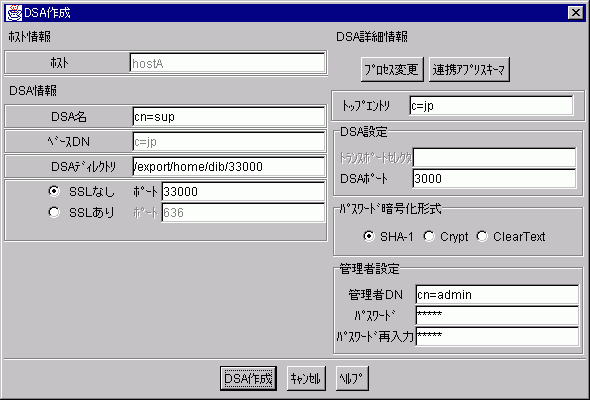This screenshot has width=590, height=400.
Task: Click the DSA情報 section label
Action: point(33,90)
